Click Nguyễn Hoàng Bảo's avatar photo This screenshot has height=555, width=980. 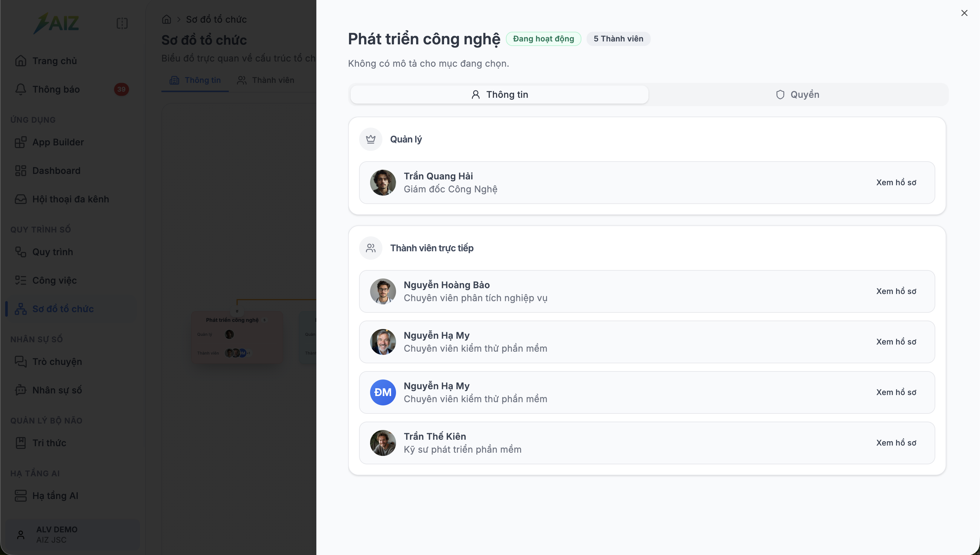pos(383,291)
